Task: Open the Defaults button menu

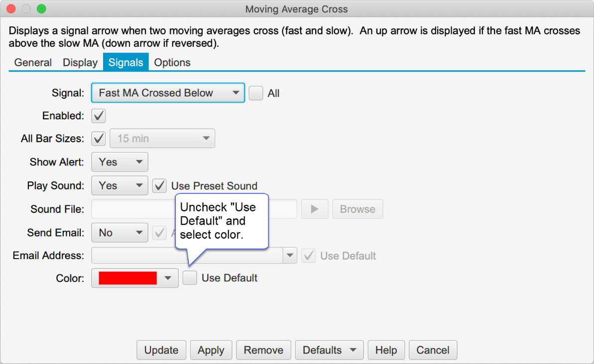Action: tap(329, 350)
